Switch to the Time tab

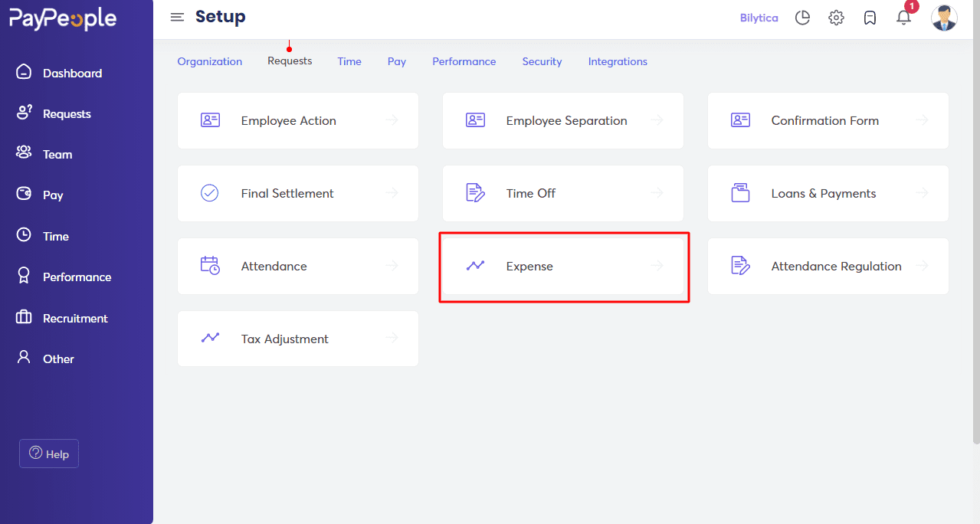click(349, 61)
